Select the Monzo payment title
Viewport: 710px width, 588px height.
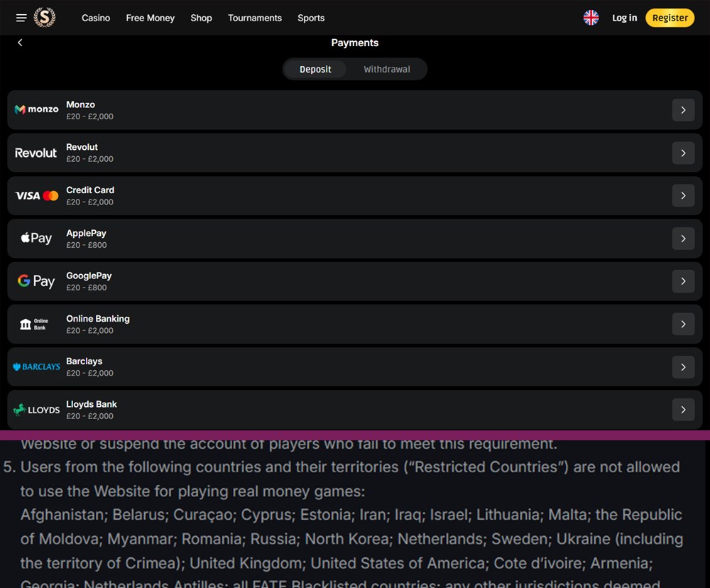click(81, 104)
